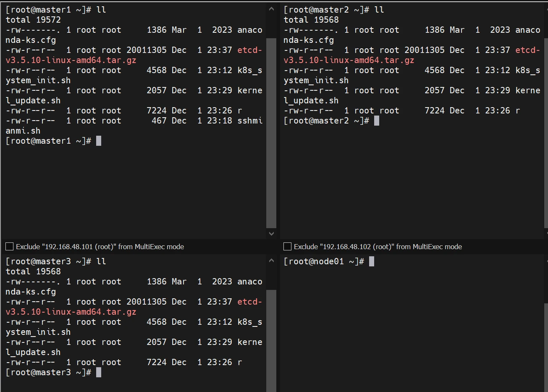Select the node01 terminal prompt

372,261
